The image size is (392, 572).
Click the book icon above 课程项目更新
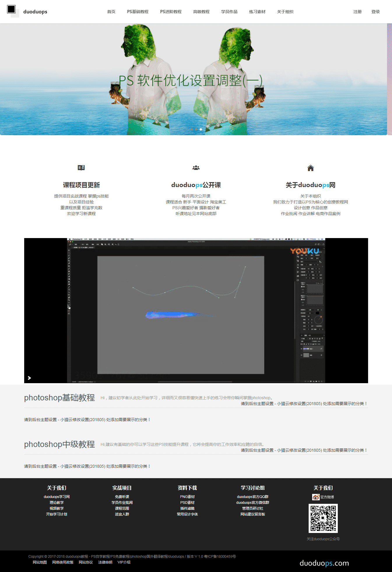click(81, 168)
